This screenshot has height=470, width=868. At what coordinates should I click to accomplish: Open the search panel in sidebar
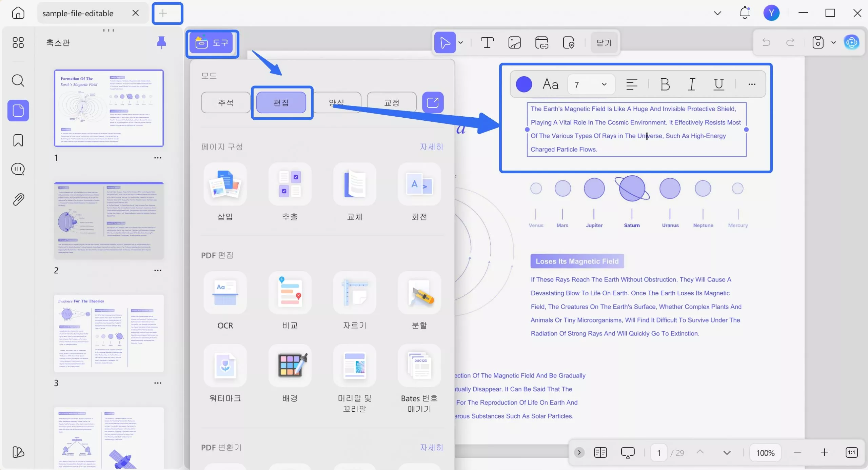point(18,81)
